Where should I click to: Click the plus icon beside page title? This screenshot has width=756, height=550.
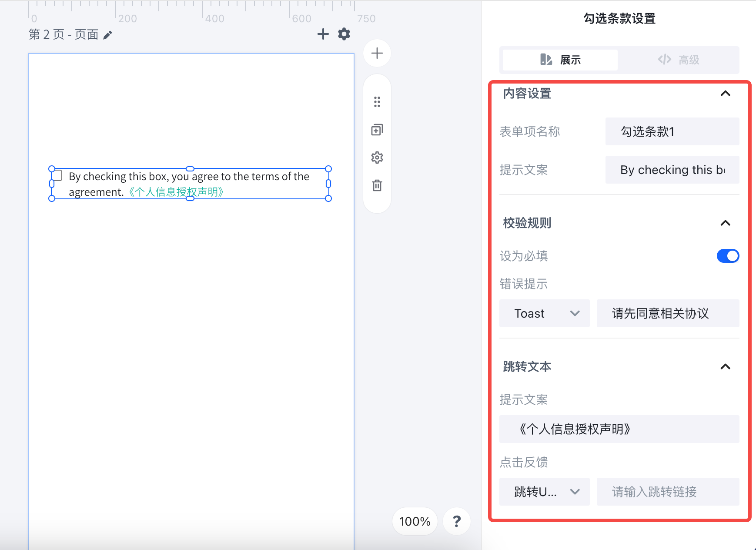click(x=323, y=34)
